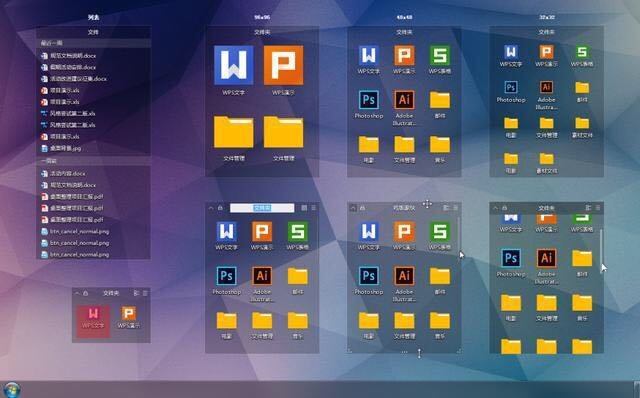Open the large WPS文字 icon in the 96x96 folder

(233, 65)
